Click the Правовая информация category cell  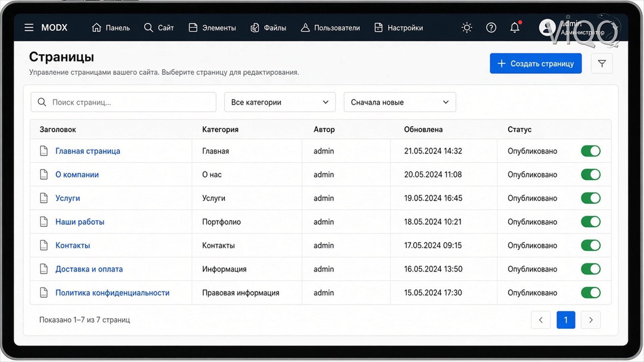tap(240, 293)
